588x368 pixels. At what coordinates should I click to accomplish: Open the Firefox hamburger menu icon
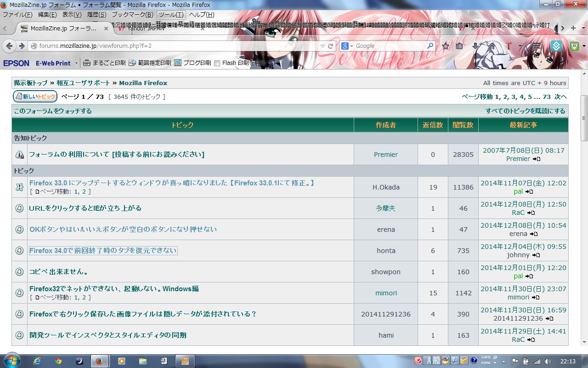536,46
